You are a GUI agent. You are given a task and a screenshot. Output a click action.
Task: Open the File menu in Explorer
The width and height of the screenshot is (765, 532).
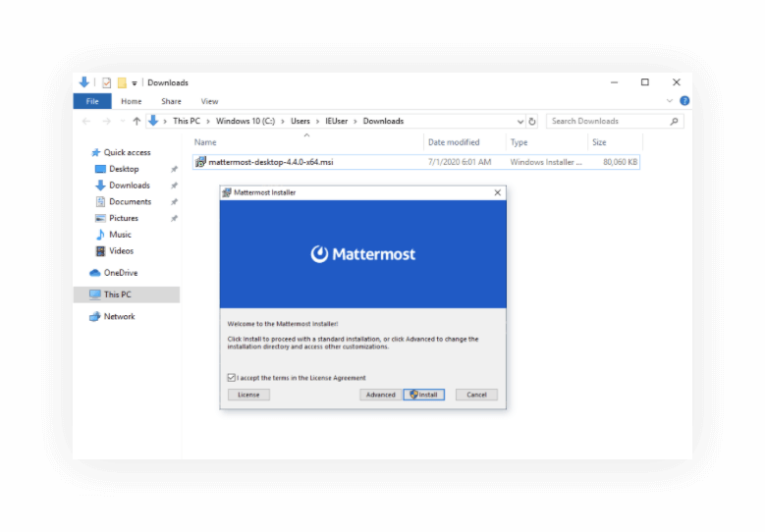92,101
